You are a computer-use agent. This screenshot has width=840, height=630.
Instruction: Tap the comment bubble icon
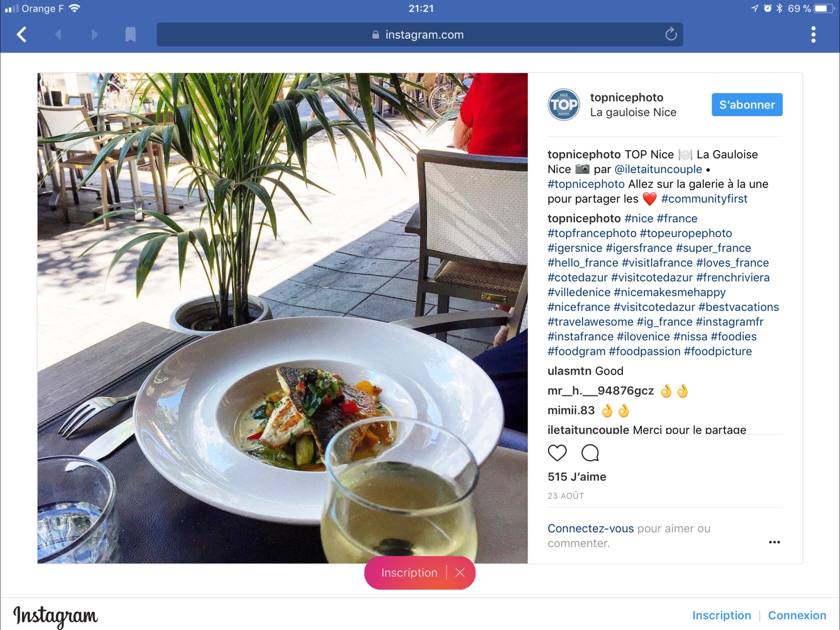(x=590, y=453)
